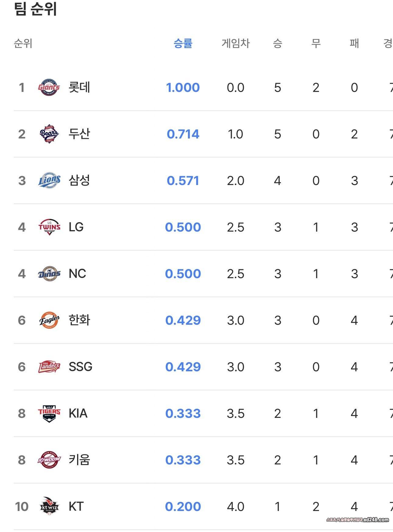Open the 롯데 team name link
393x532 pixels.
click(79, 88)
